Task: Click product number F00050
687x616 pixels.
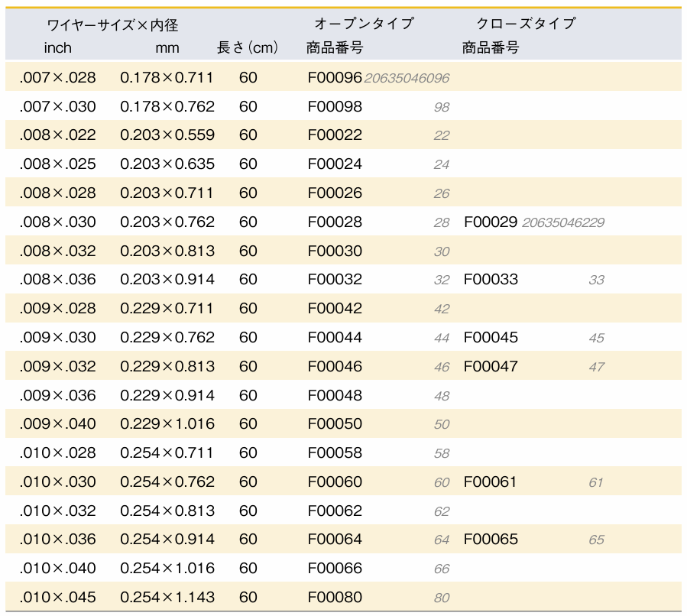Action: [x=335, y=423]
